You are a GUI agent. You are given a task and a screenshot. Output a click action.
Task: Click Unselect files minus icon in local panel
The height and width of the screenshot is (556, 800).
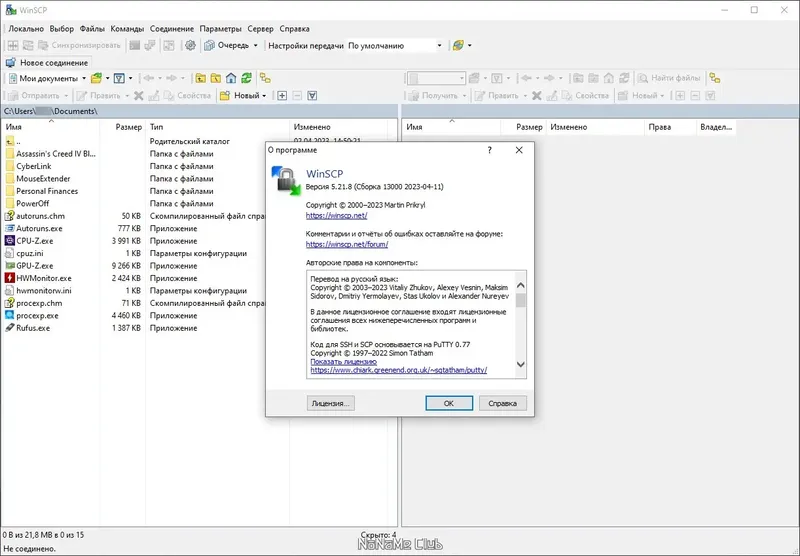(x=297, y=95)
